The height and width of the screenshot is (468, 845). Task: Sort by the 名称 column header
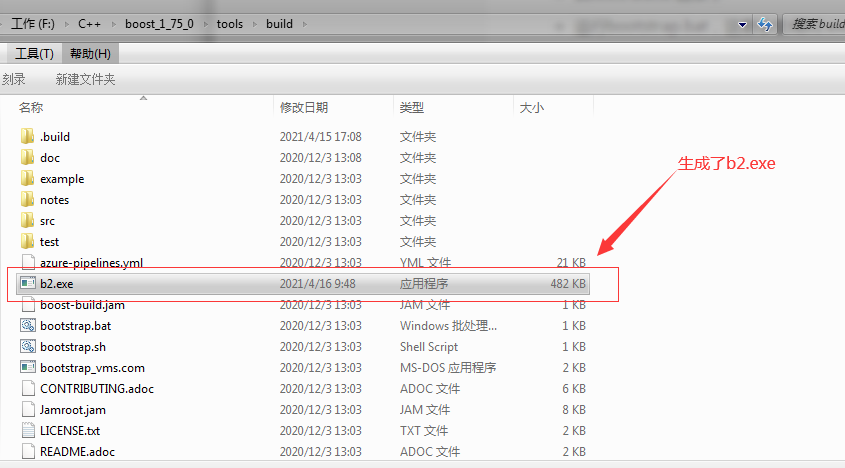[x=31, y=107]
